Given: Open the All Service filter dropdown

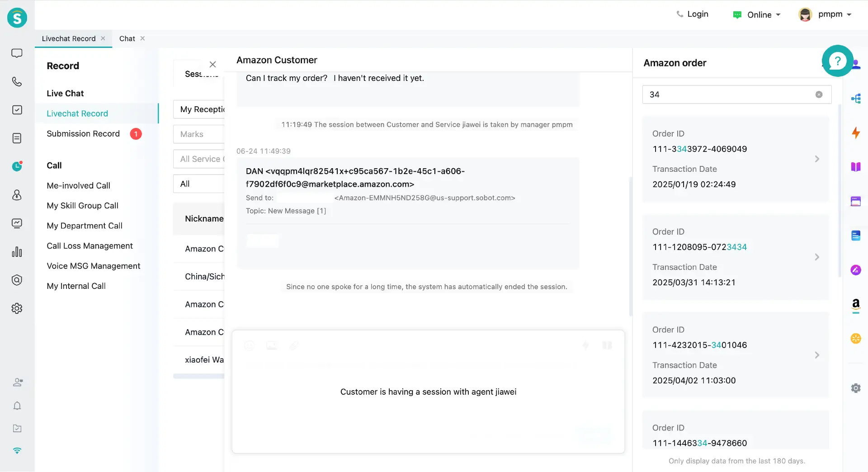Looking at the screenshot, I should [199, 159].
